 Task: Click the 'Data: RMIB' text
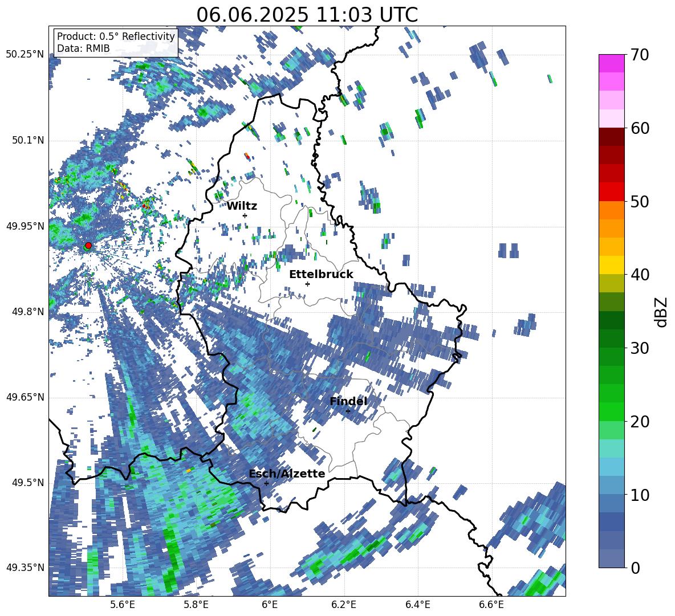point(83,48)
